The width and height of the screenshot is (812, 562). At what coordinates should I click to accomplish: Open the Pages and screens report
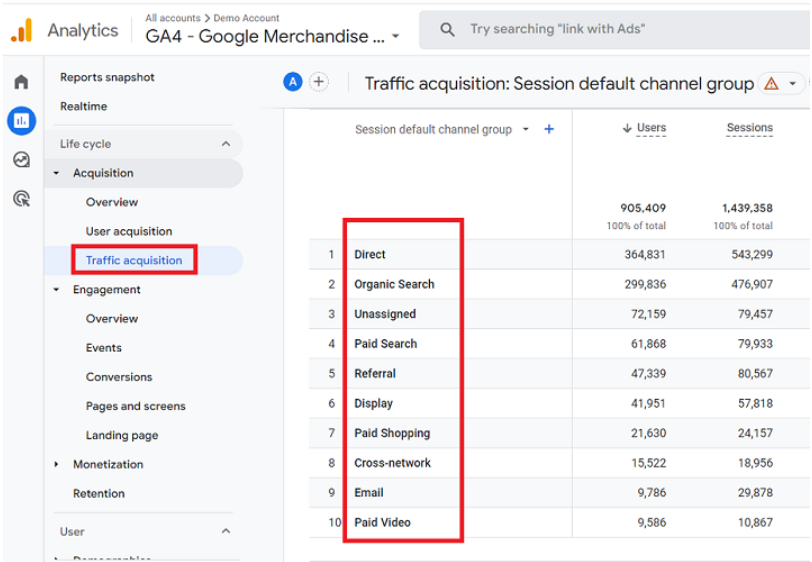point(136,406)
